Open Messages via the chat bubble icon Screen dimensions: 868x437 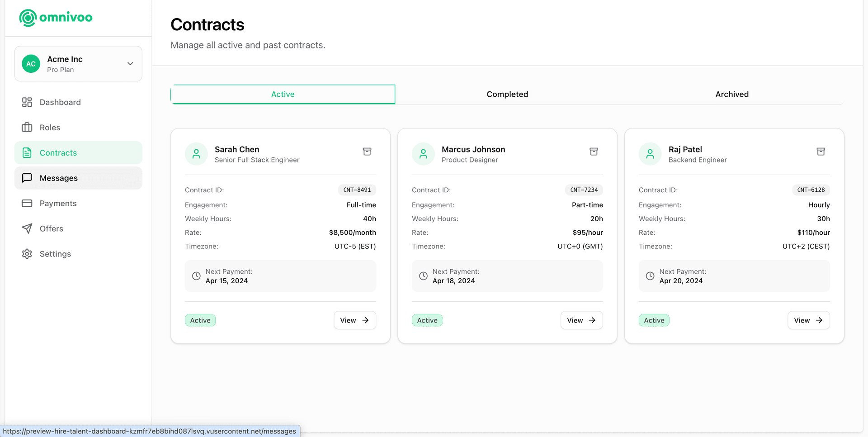coord(27,178)
